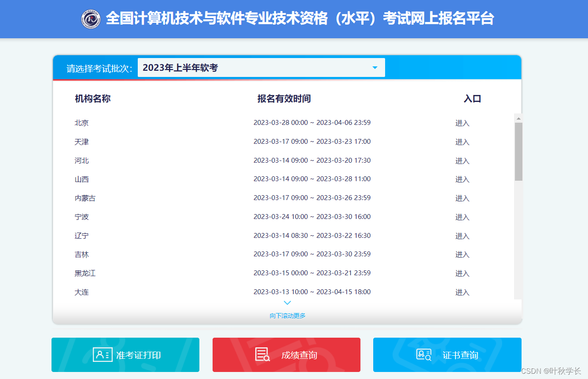Screen dimensions: 588x379
Task: Select the 河北 institution name
Action: pos(82,161)
